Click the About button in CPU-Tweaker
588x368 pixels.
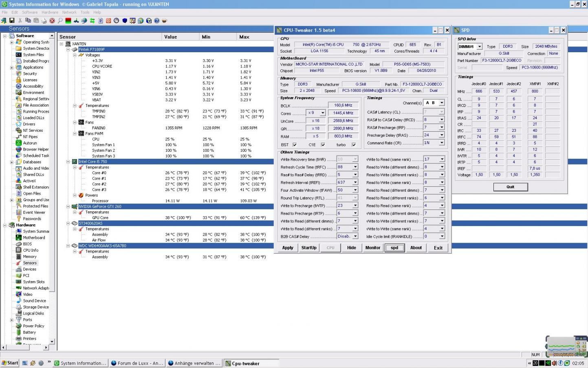click(416, 248)
